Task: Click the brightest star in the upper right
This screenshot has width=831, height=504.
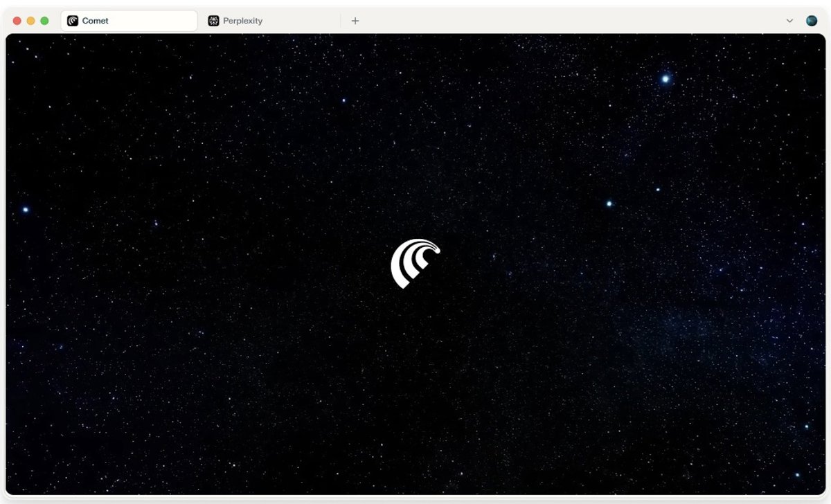Action: pyautogui.click(x=665, y=79)
